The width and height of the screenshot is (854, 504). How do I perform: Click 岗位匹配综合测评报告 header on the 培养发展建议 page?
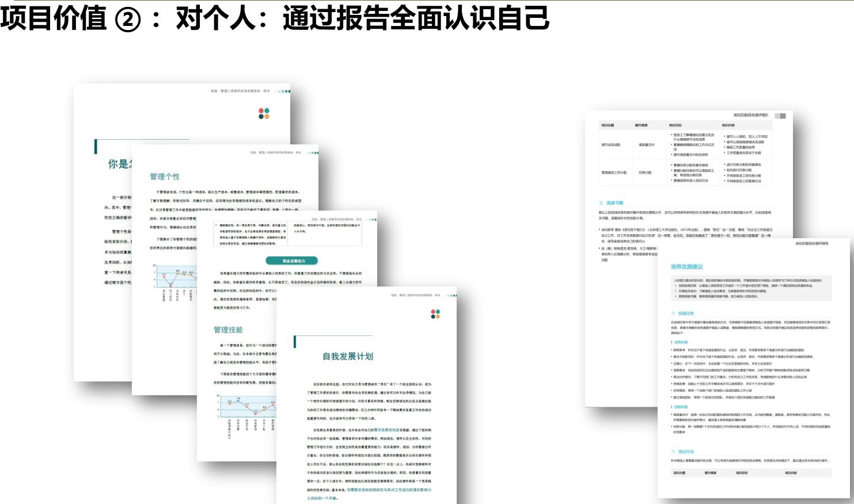pyautogui.click(x=812, y=244)
